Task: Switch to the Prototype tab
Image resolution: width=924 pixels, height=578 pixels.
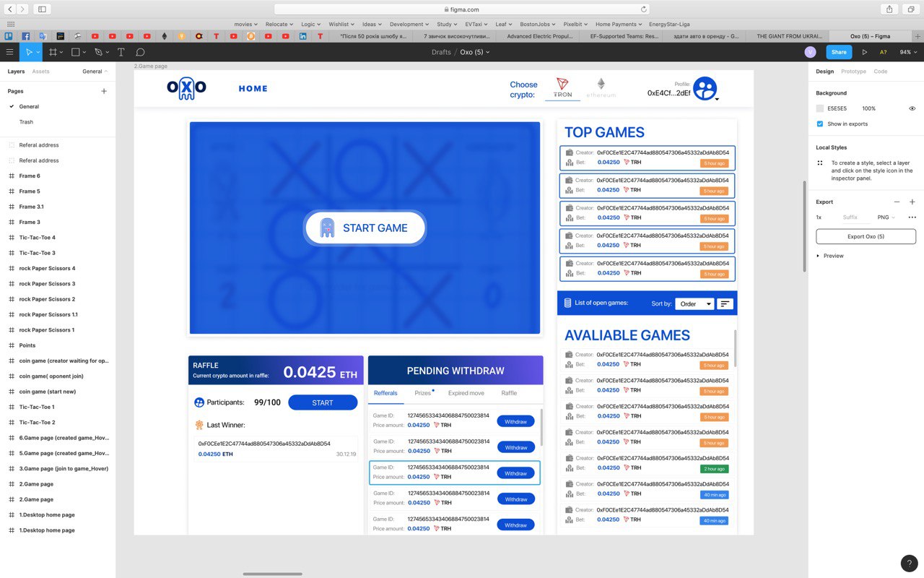Action: 853,72
